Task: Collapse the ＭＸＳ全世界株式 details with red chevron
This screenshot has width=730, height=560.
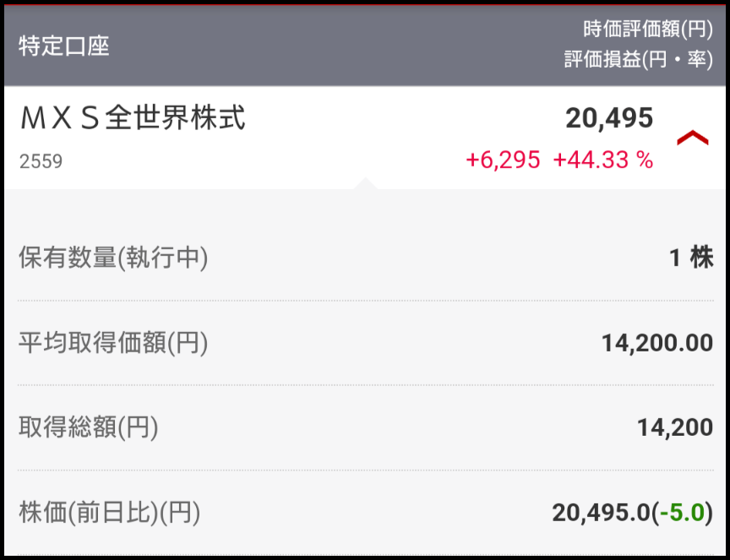Action: coord(693,138)
